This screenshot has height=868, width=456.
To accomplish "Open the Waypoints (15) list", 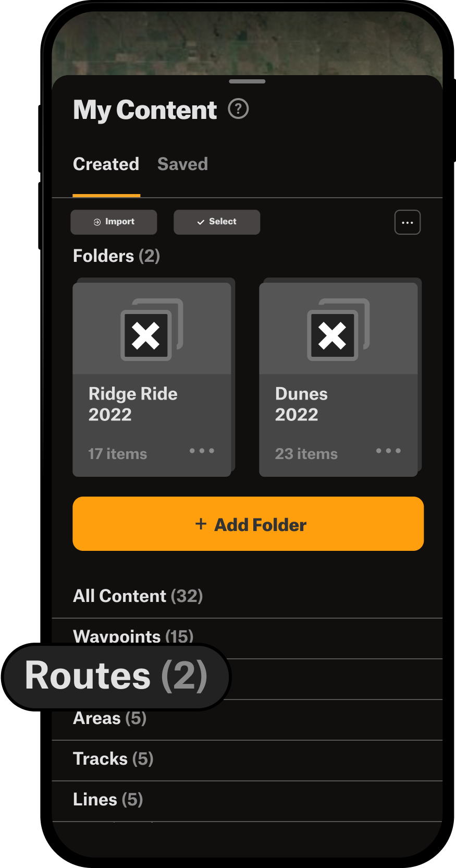I will 133,636.
